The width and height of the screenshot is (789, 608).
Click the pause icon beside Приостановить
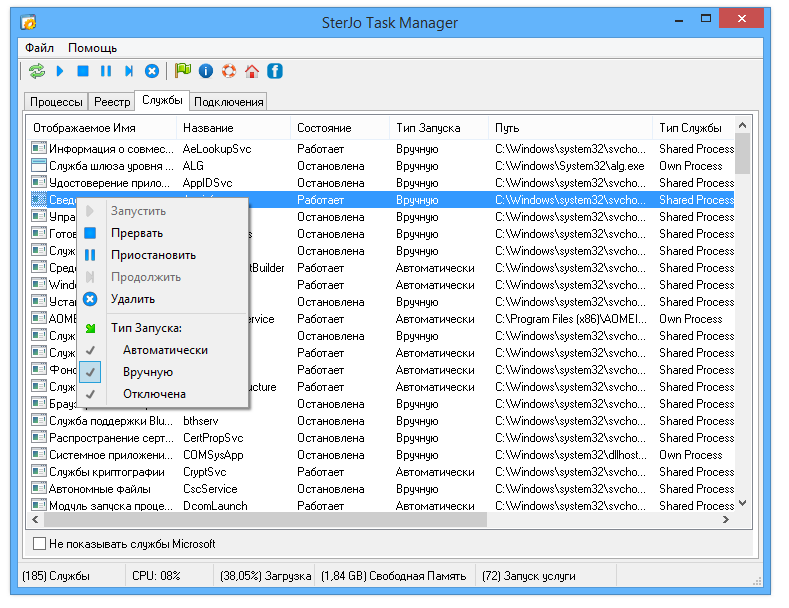(90, 255)
